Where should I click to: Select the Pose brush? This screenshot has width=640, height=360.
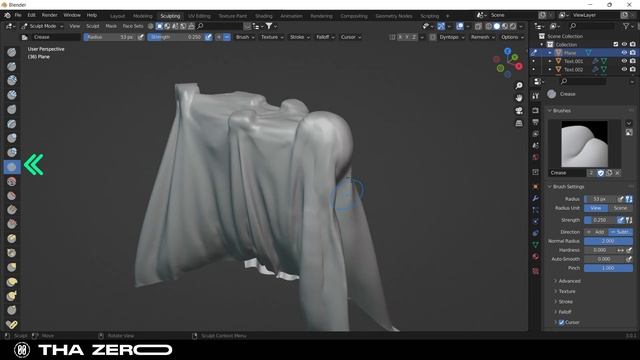click(12, 324)
